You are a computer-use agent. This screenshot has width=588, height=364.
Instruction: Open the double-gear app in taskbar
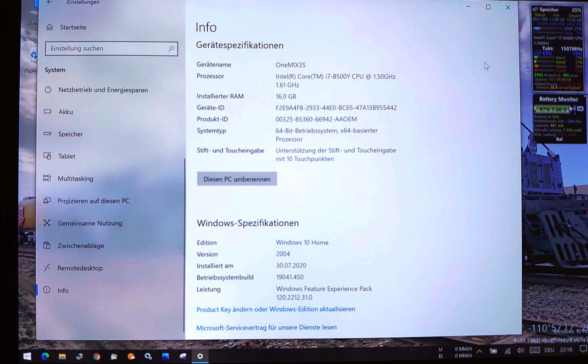tap(148, 356)
